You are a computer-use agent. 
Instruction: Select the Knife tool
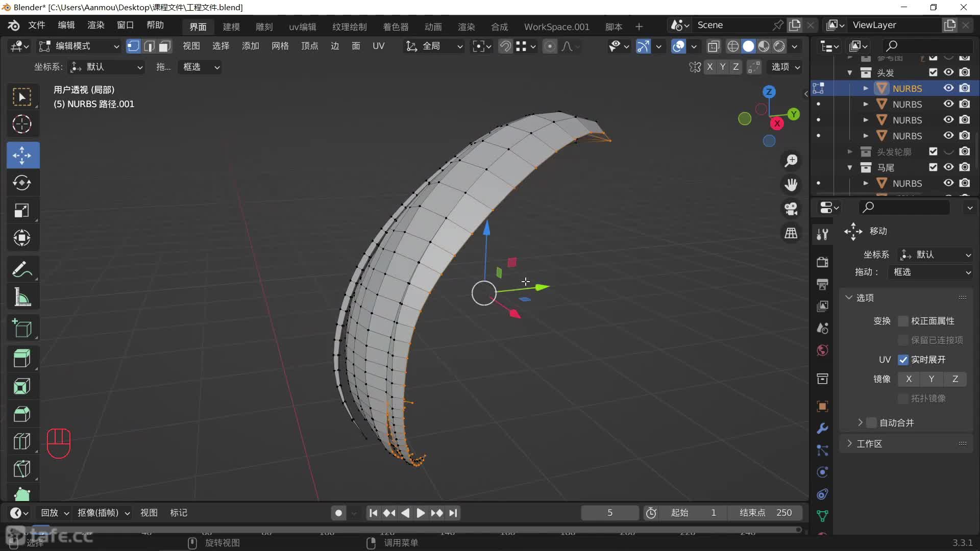(22, 469)
